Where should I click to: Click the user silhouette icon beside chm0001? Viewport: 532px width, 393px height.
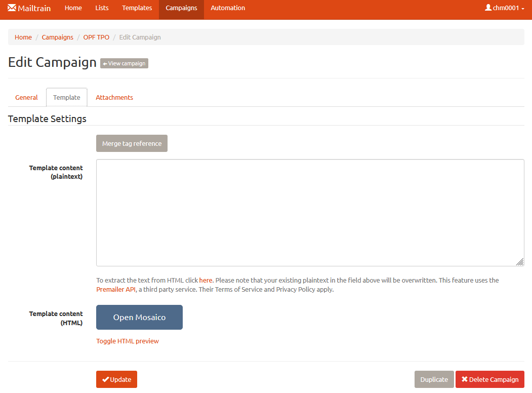click(x=488, y=8)
